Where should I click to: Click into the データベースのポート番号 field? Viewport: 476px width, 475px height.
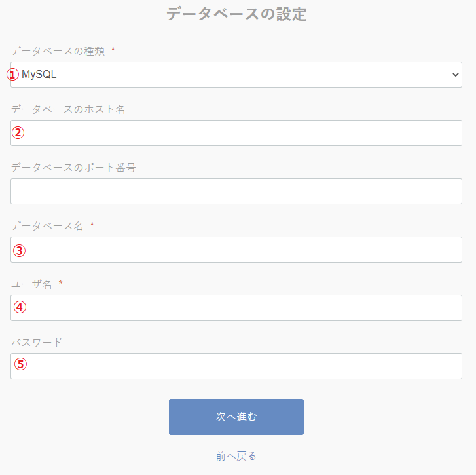236,191
